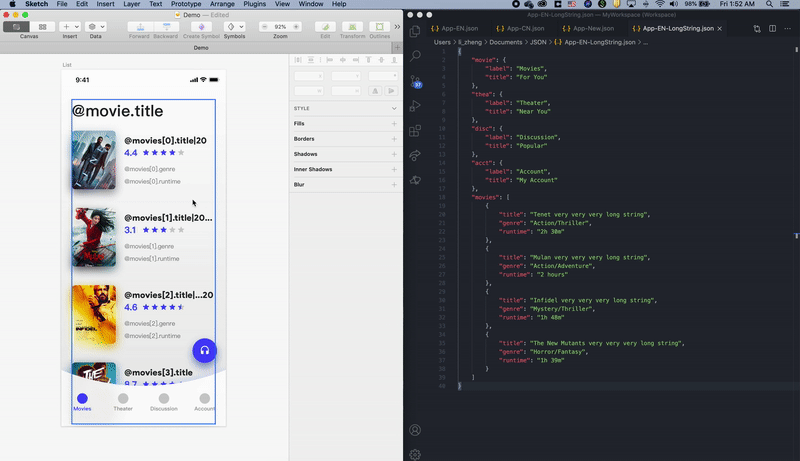Open the Data dropdown in Sketch toolbar

(95, 27)
